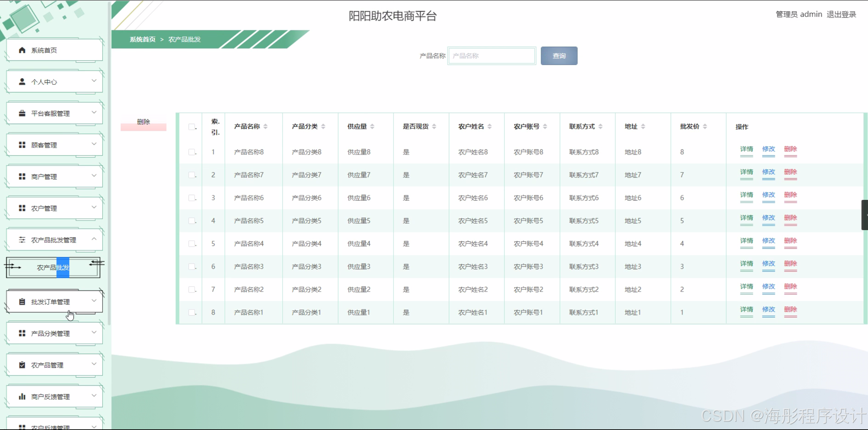Click the clipboard icon beside 批发订单管理
The width and height of the screenshot is (868, 430).
[22, 302]
